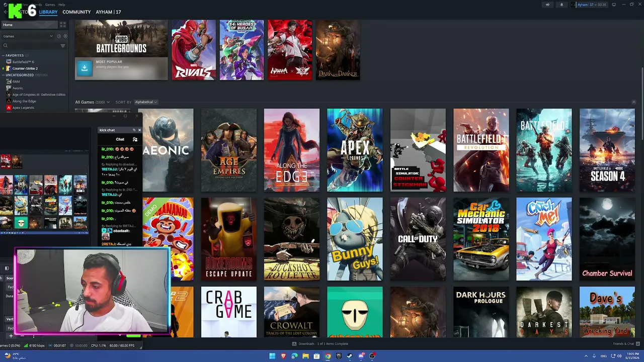The height and width of the screenshot is (362, 644).
Task: Click the Steam icon in the taskbar
Action: point(350,356)
